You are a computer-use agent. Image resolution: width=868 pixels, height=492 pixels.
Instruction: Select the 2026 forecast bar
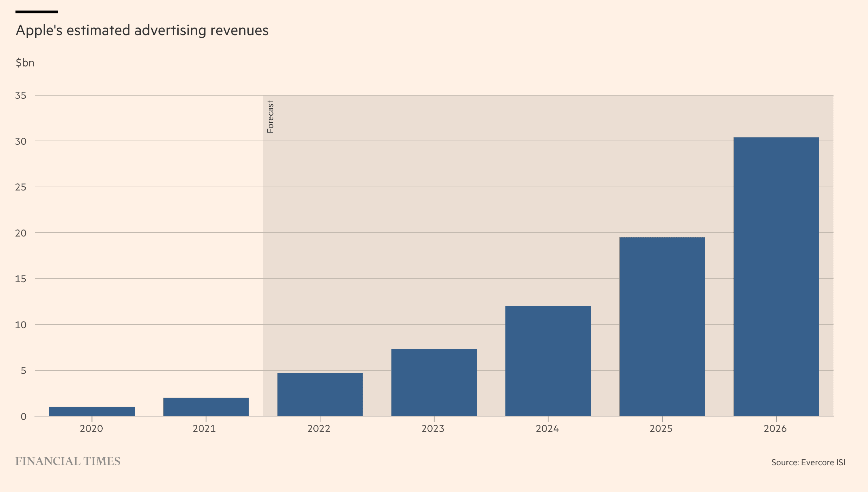[776, 277]
